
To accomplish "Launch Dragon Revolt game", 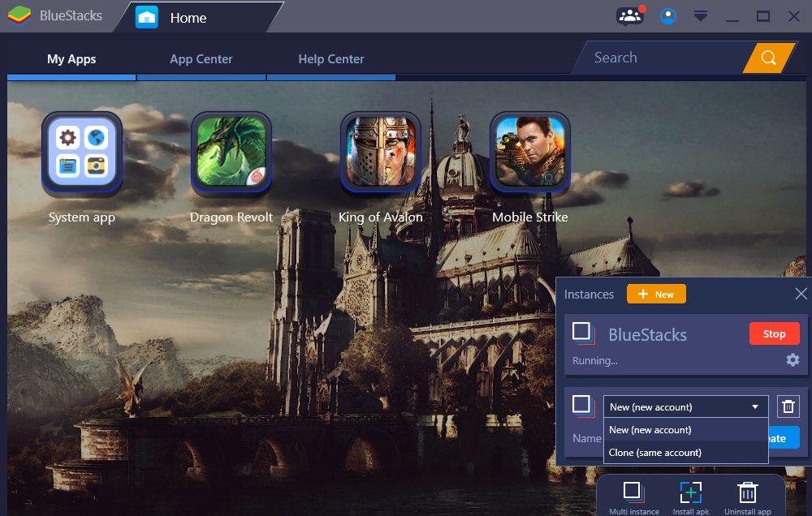I will [x=231, y=153].
